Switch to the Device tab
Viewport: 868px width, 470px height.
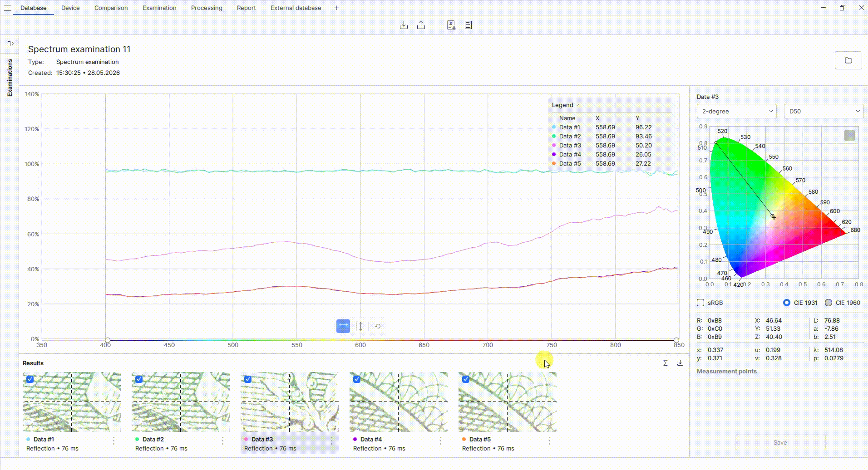coord(70,8)
